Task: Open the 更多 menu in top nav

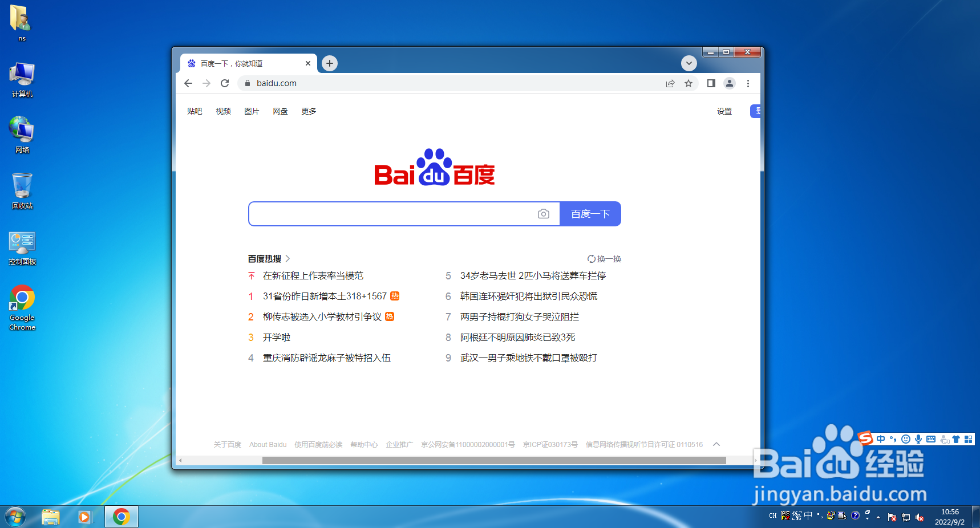Action: click(309, 111)
